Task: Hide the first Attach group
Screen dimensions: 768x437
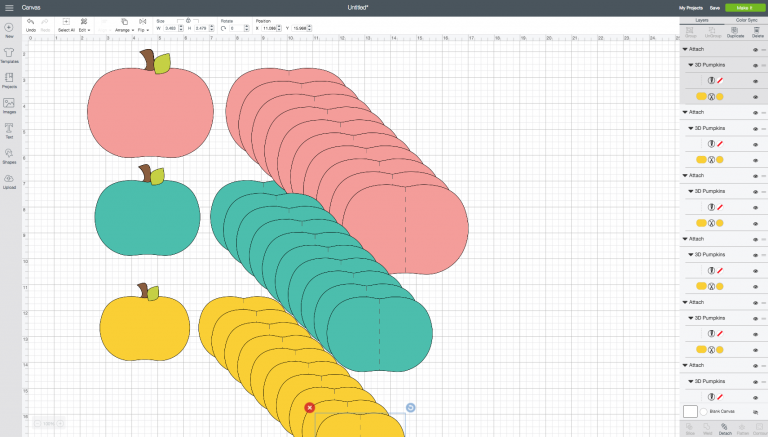Action: [x=755, y=49]
